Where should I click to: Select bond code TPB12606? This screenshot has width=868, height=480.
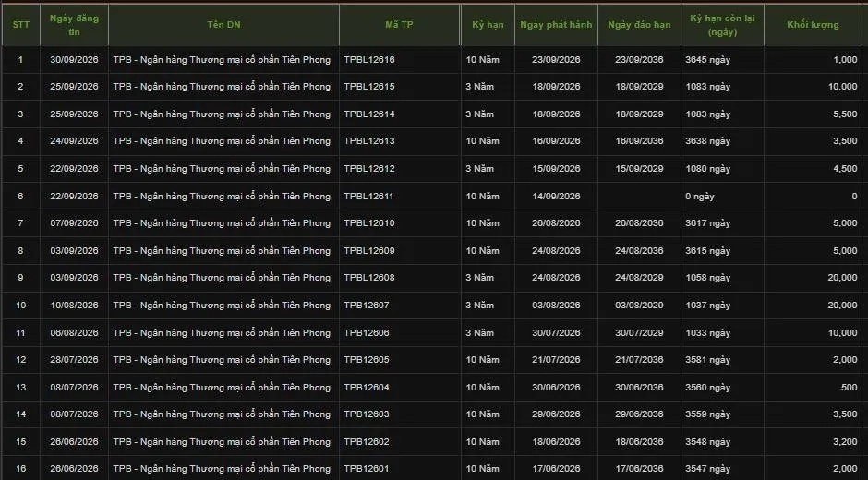coord(367,332)
